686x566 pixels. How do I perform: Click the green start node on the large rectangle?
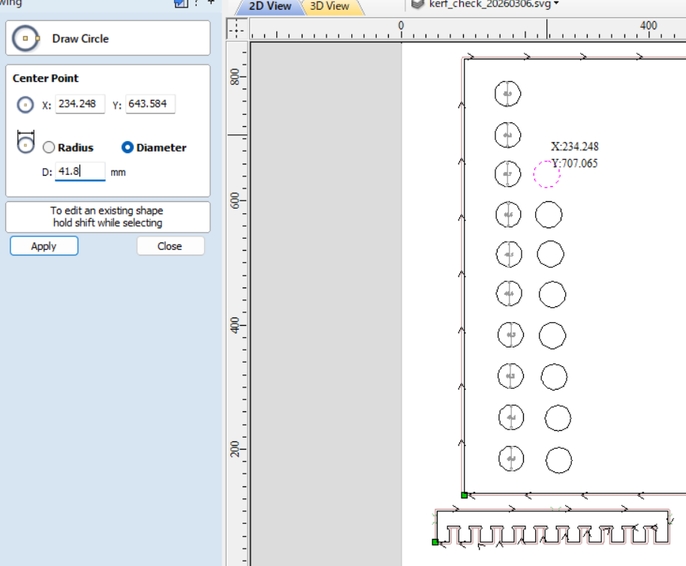point(464,495)
